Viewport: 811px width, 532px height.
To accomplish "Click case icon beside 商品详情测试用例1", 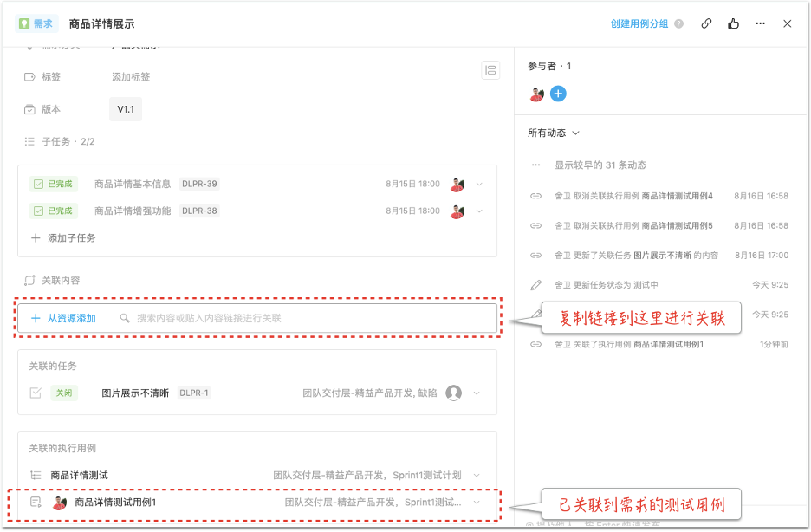I will point(36,502).
